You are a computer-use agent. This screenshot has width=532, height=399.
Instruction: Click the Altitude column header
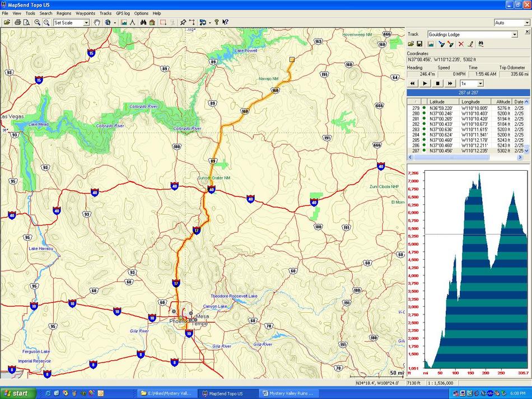pyautogui.click(x=502, y=102)
